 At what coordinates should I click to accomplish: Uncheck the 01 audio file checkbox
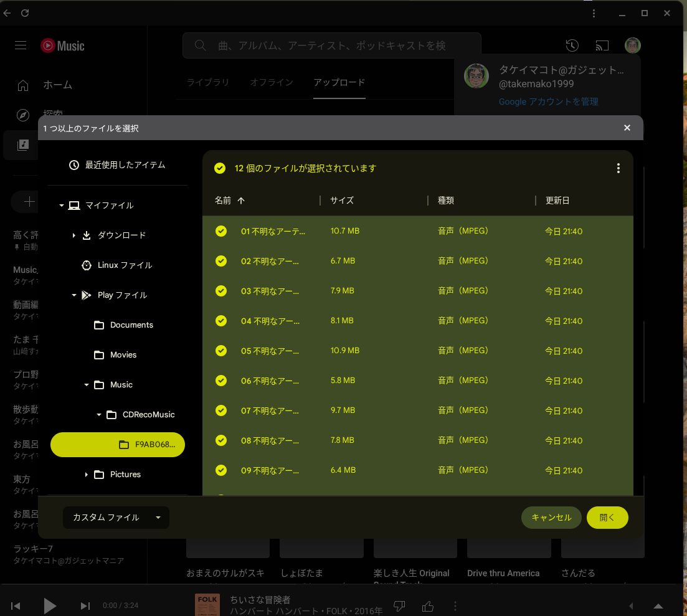click(x=220, y=231)
